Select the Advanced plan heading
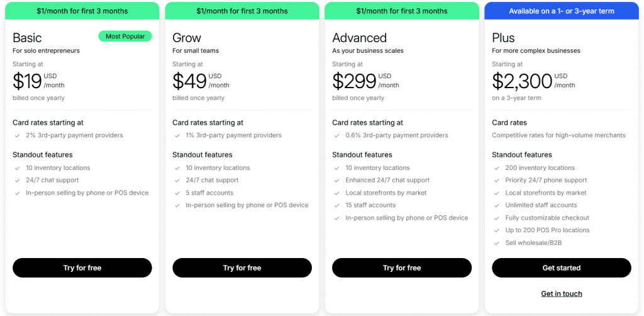644x316 pixels. point(359,38)
